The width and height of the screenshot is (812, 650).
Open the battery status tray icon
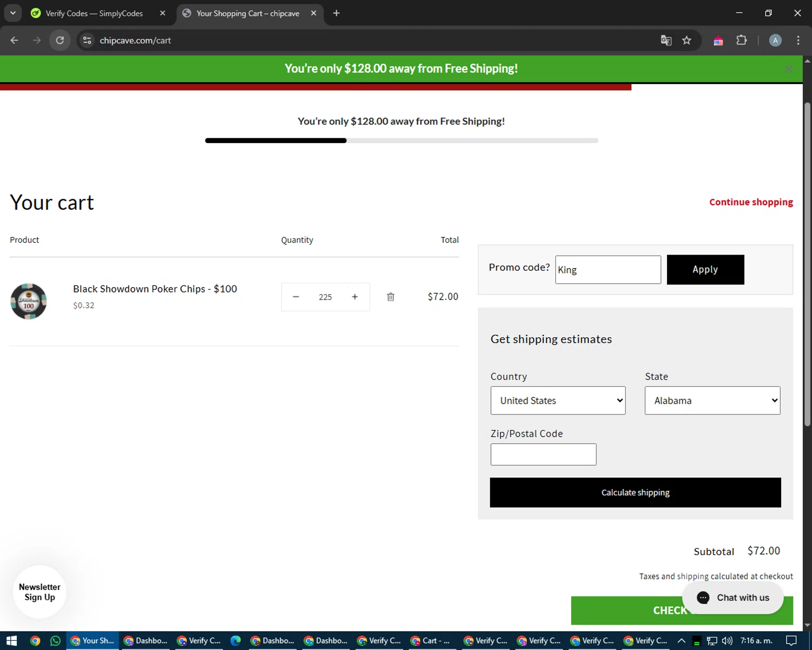(x=697, y=641)
